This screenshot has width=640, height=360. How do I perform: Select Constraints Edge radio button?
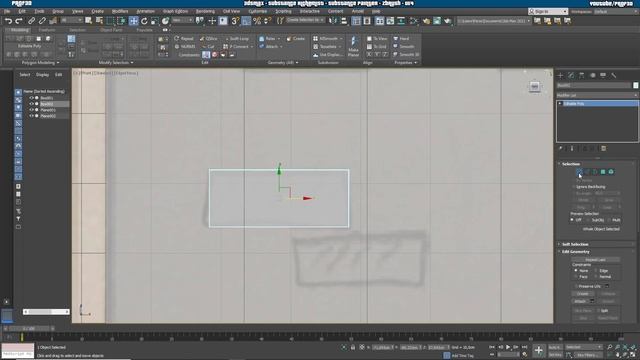tap(596, 271)
